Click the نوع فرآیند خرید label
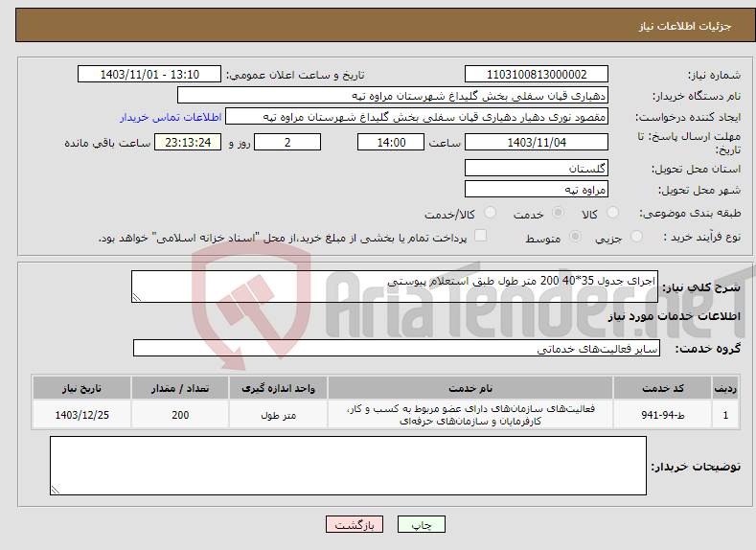The image size is (756, 550). pyautogui.click(x=702, y=238)
